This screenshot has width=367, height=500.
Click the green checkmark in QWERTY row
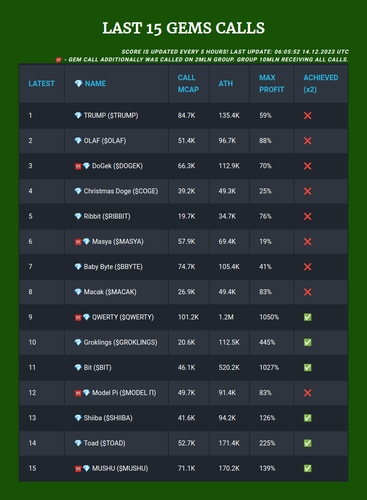pos(307,317)
